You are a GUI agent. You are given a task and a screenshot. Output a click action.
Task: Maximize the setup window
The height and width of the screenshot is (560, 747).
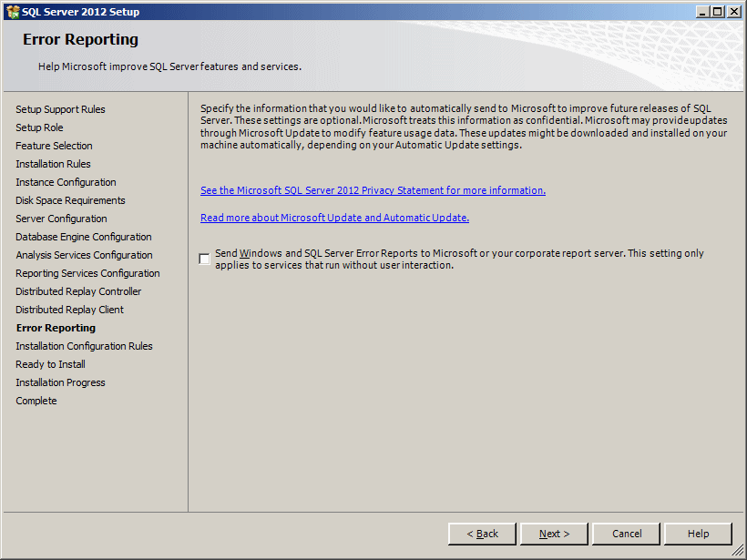pos(718,12)
